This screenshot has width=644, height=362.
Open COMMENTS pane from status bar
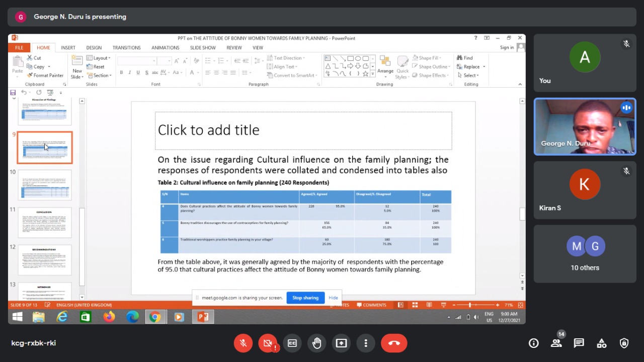tap(372, 305)
